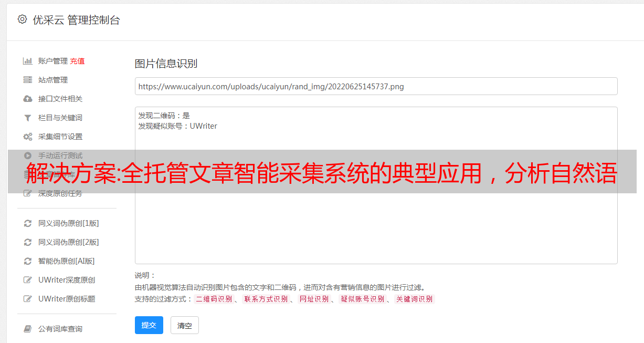Open 同义词伪原创[2版] via its refresh icon
This screenshot has height=343, width=644.
(x=28, y=242)
